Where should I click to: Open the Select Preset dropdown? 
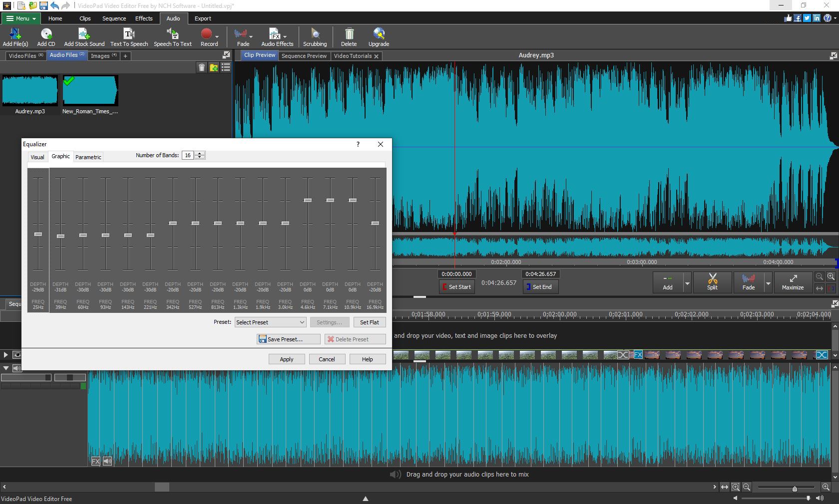click(x=270, y=322)
